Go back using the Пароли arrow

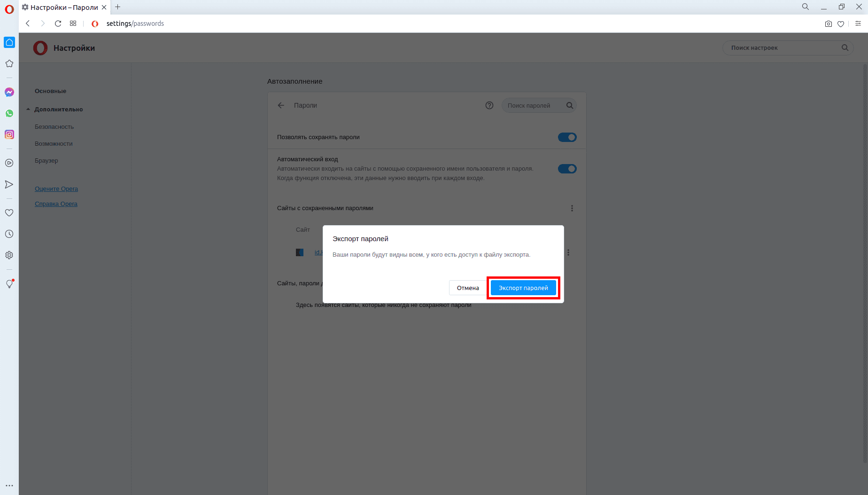click(x=281, y=105)
